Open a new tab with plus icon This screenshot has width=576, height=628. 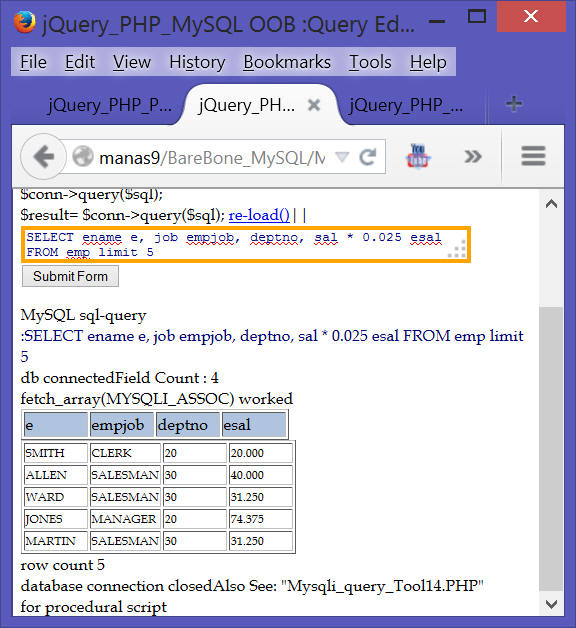point(514,104)
